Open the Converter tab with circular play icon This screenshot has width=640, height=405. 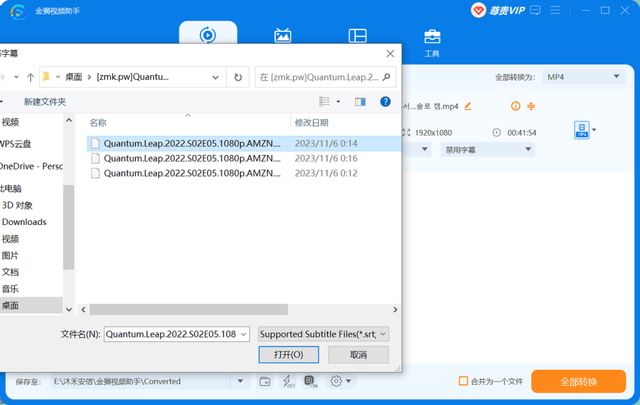(x=208, y=35)
